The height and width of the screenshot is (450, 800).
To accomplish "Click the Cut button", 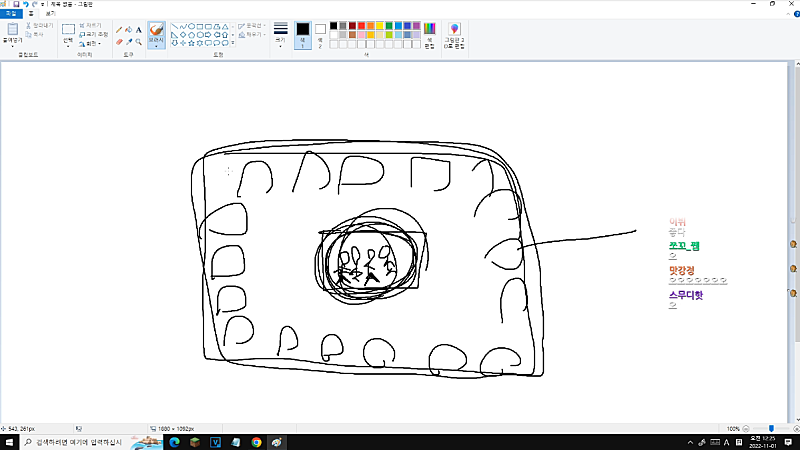I will click(x=40, y=26).
